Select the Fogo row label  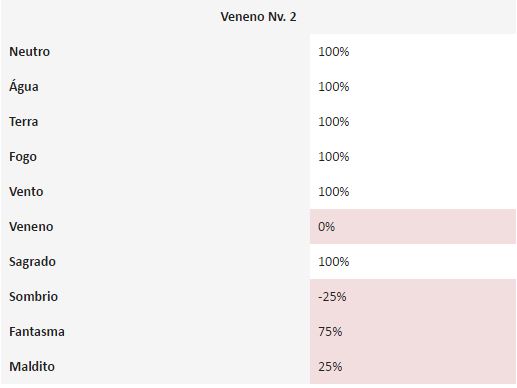pos(23,157)
